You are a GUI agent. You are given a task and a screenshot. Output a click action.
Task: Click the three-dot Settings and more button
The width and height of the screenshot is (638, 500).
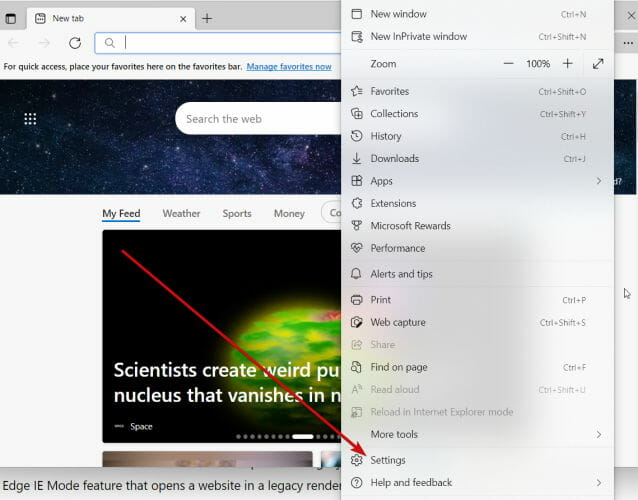tap(628, 43)
